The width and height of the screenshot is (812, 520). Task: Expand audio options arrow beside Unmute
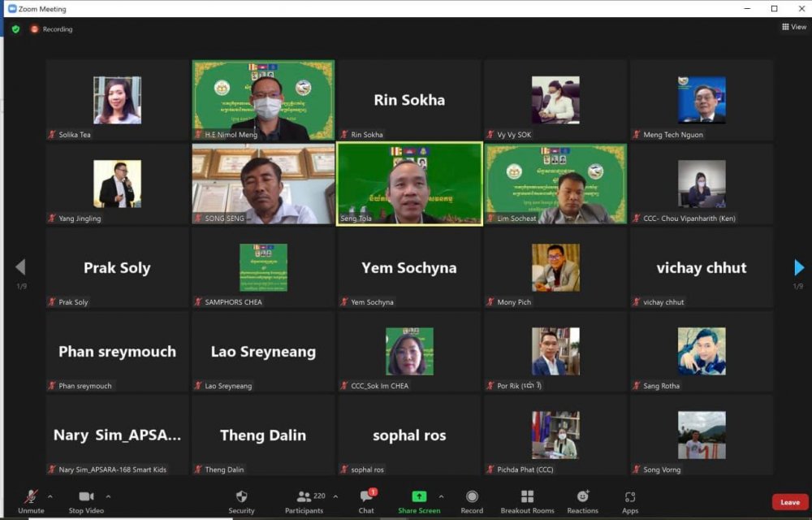tap(50, 496)
